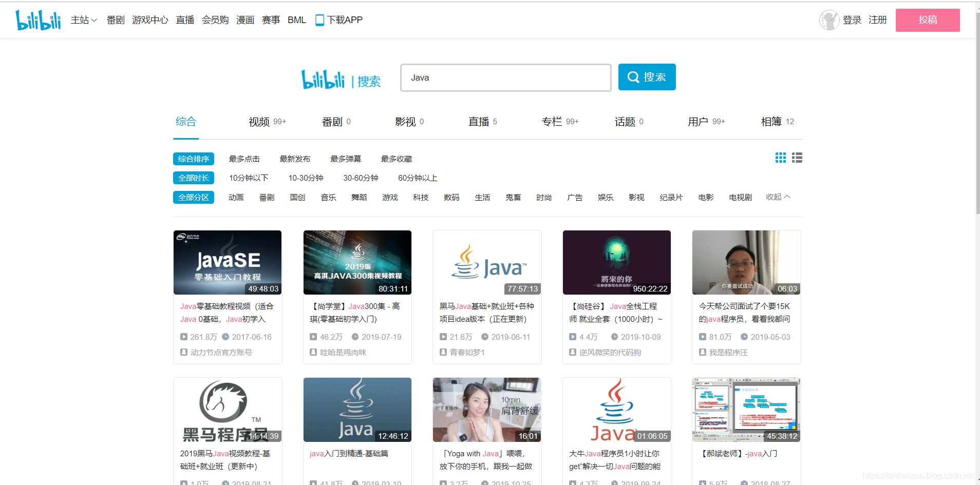Image resolution: width=980 pixels, height=485 pixels.
Task: Click the bilibili 搜索 logo beside search box
Action: [341, 80]
